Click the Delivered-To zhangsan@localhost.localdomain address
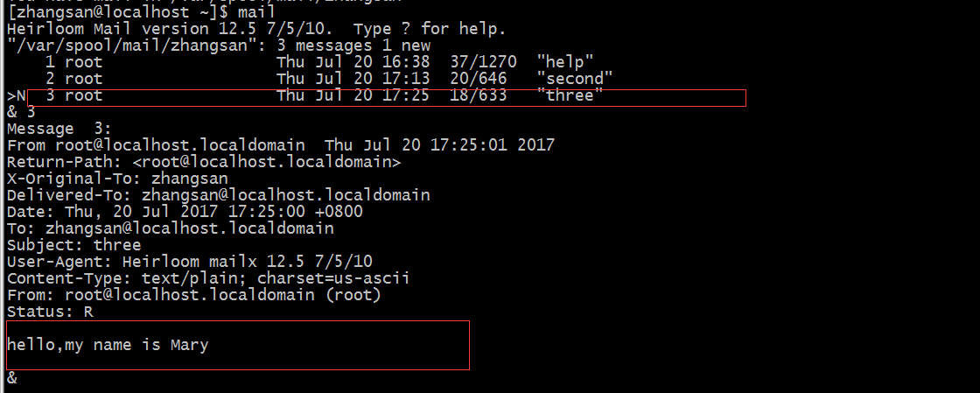 click(285, 195)
